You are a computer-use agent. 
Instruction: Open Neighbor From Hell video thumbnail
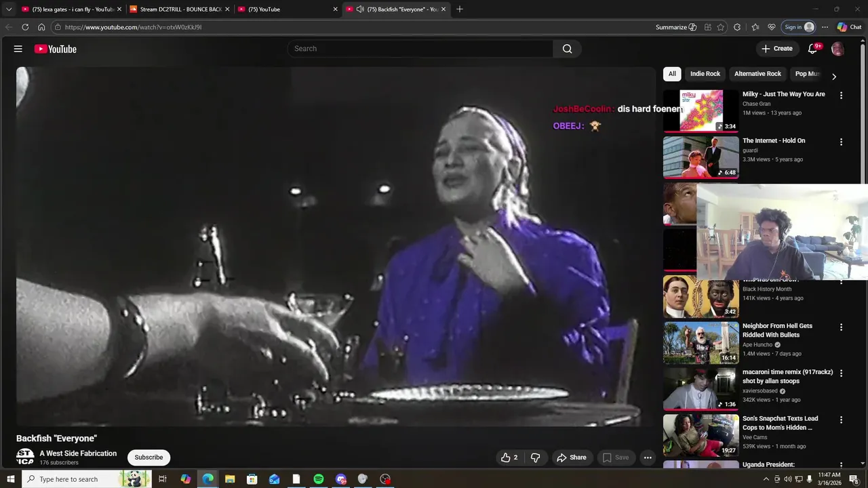pyautogui.click(x=701, y=342)
